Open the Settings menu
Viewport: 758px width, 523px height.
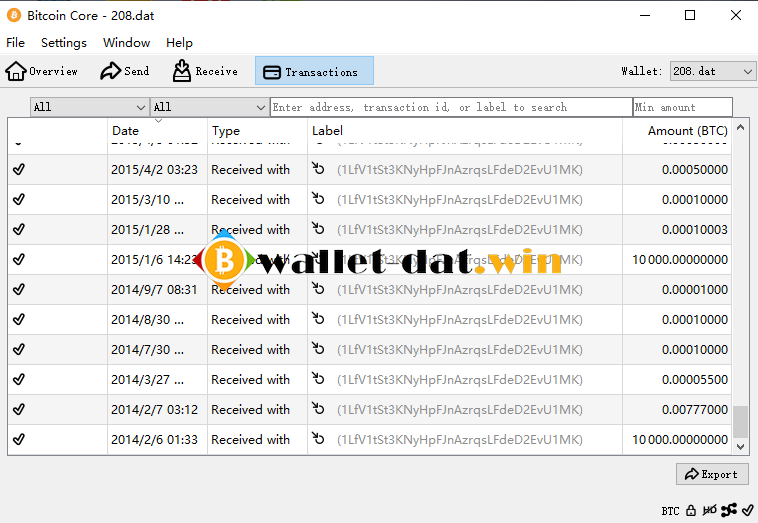pyautogui.click(x=64, y=43)
